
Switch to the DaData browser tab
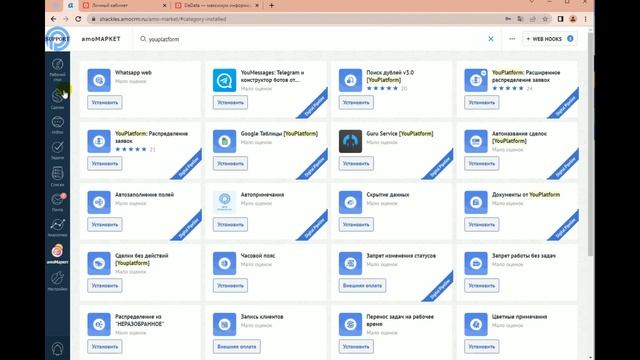coord(216,5)
